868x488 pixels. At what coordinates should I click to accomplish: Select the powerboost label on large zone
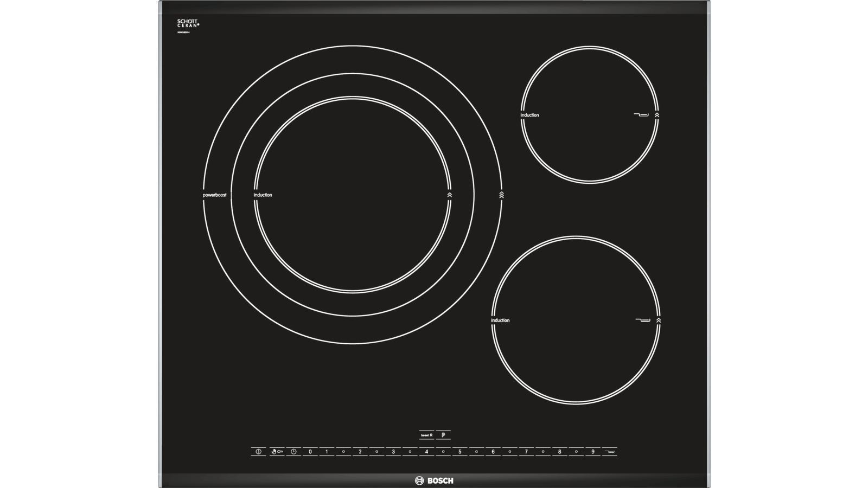pos(215,195)
